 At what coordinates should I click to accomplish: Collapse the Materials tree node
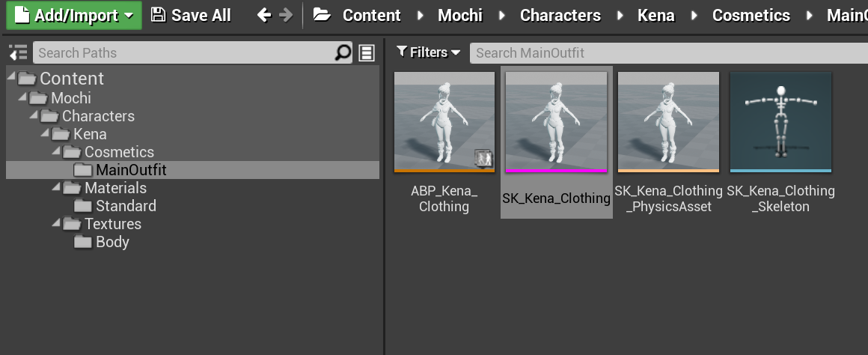[56, 186]
